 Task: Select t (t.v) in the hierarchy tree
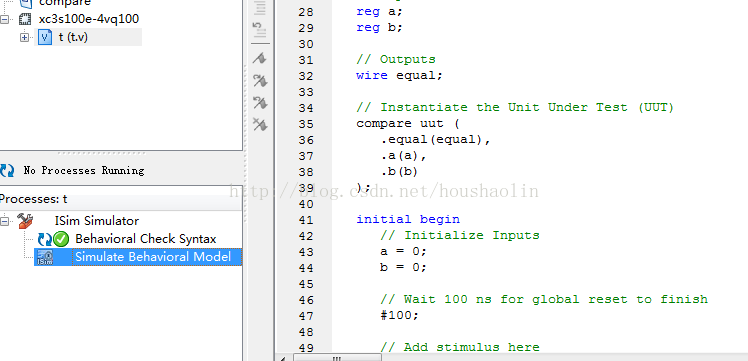(x=73, y=37)
